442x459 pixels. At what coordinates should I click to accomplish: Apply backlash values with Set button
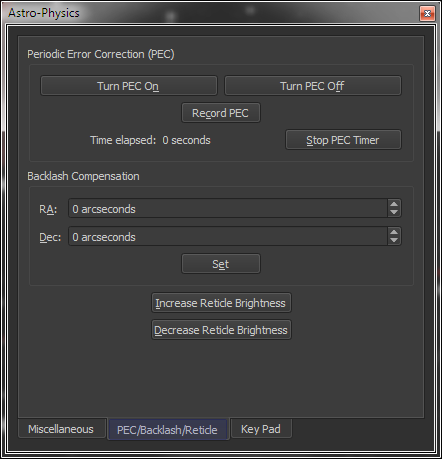221,264
